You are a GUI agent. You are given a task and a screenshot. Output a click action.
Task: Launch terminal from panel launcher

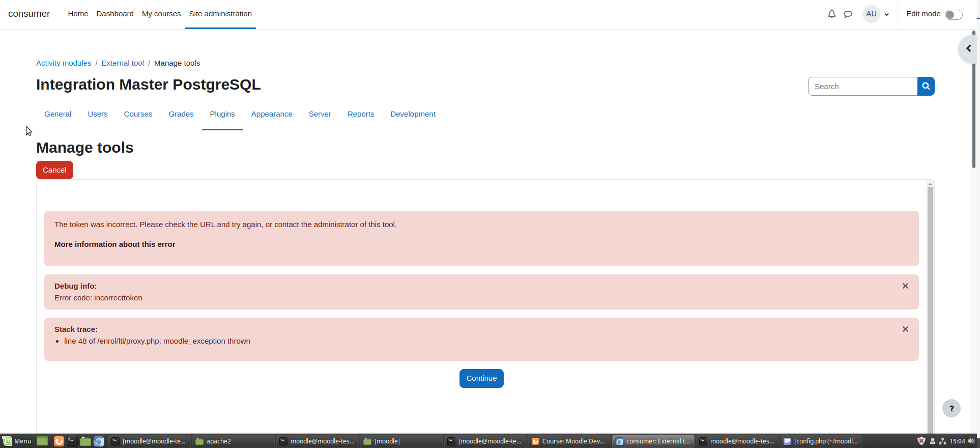point(72,441)
